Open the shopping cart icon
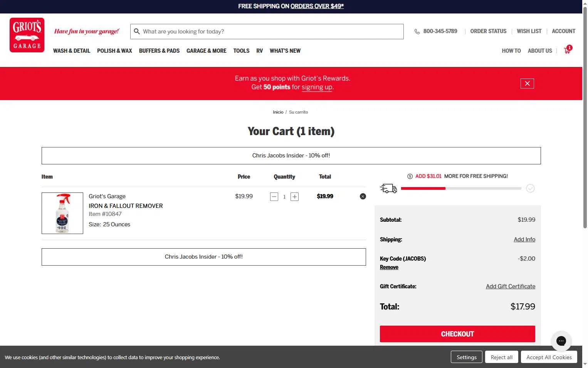Image resolution: width=588 pixels, height=368 pixels. [x=568, y=50]
